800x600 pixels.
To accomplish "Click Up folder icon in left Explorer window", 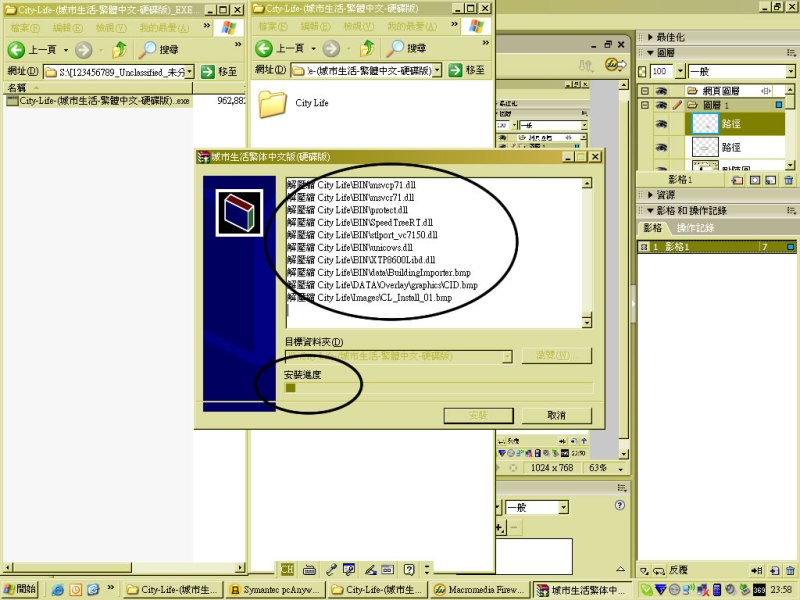I will (x=119, y=49).
